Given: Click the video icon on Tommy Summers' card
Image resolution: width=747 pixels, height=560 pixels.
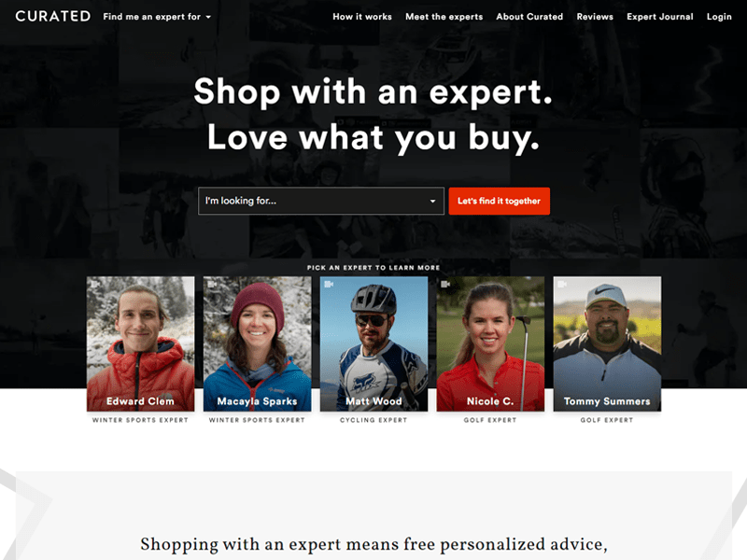Looking at the screenshot, I should 562,285.
